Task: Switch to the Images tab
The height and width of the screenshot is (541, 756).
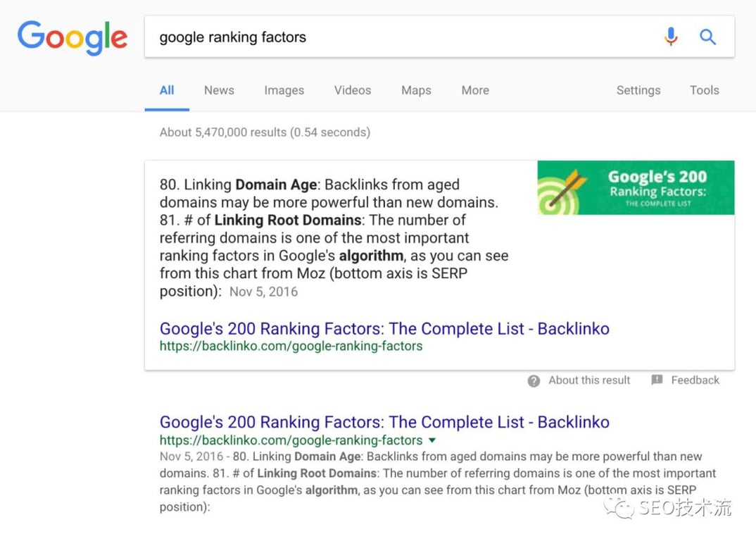Action: coord(284,90)
